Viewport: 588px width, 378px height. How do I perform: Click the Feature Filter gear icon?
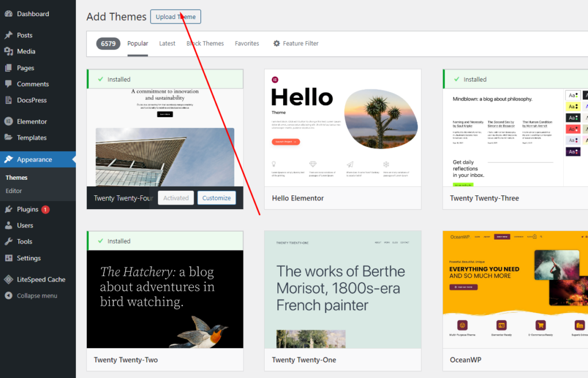(x=276, y=44)
